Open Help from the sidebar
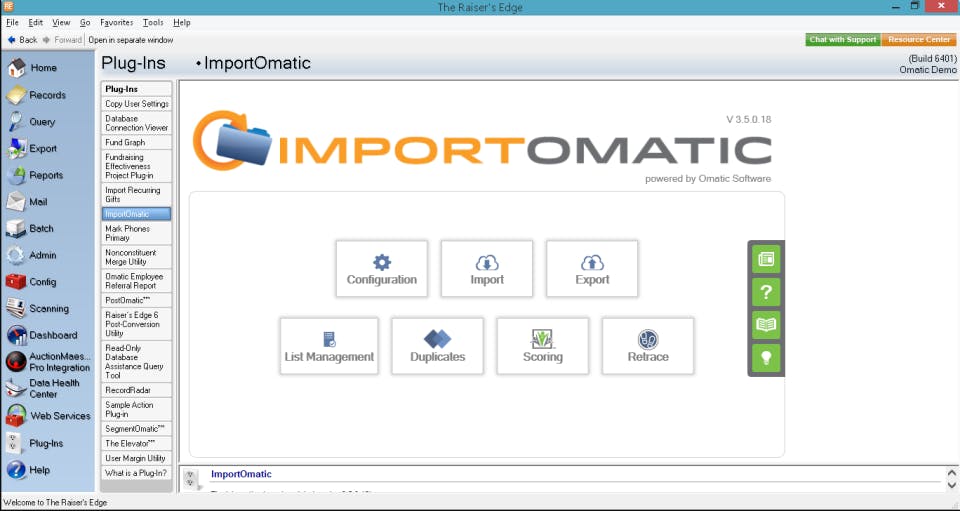 29,470
